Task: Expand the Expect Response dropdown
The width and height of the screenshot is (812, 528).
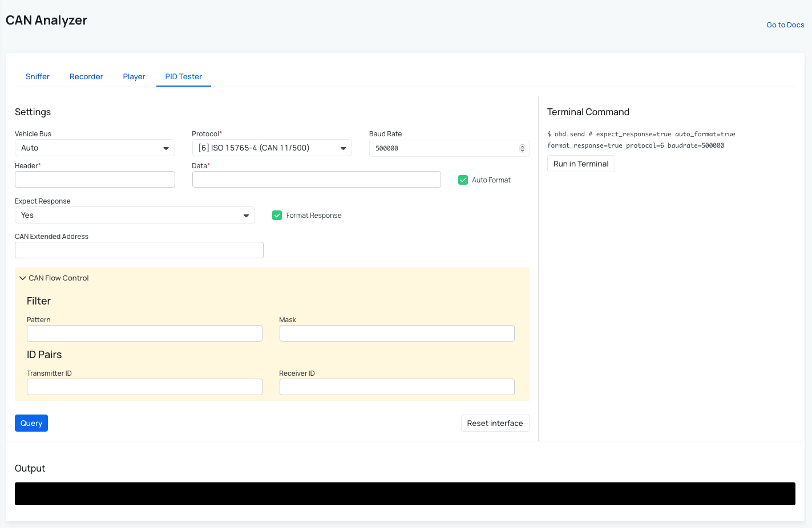Action: coord(135,216)
